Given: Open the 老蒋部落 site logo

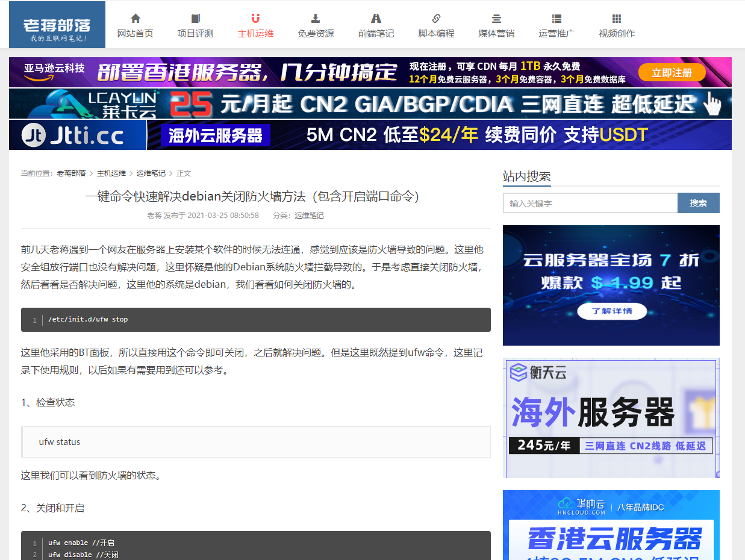Looking at the screenshot, I should 57,25.
